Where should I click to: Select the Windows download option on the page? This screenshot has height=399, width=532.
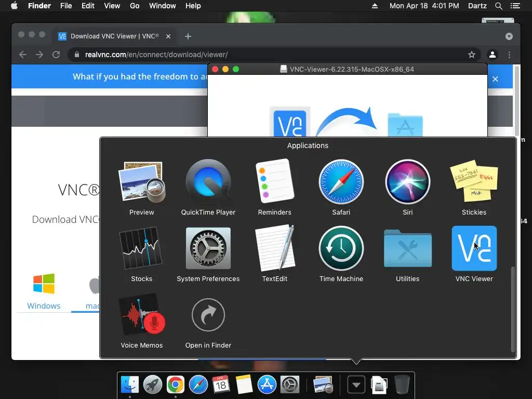tap(44, 291)
